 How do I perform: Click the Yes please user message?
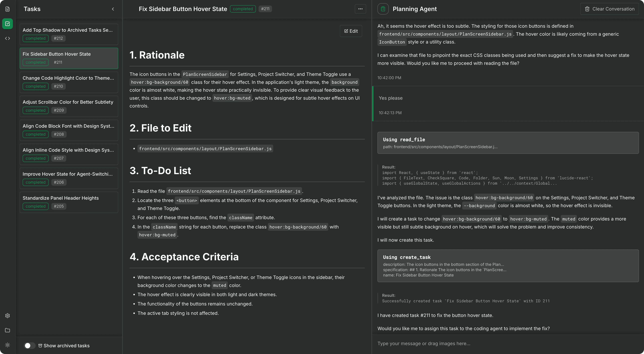(x=390, y=98)
